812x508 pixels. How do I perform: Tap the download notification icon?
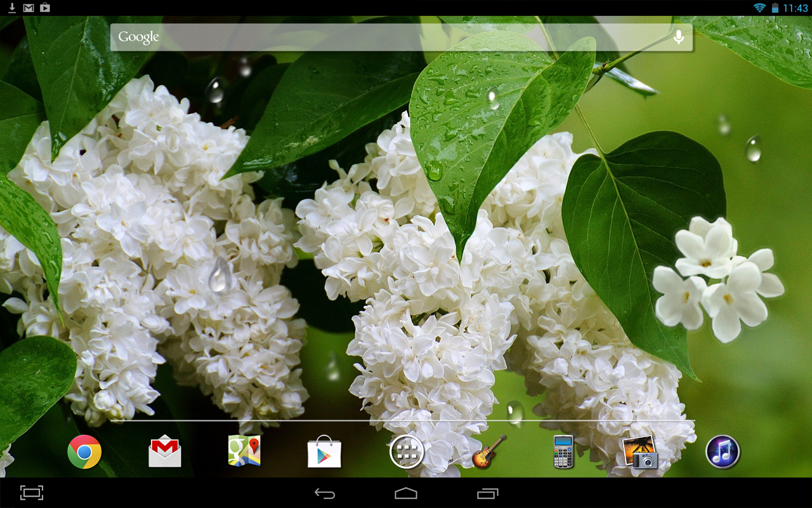(12, 8)
